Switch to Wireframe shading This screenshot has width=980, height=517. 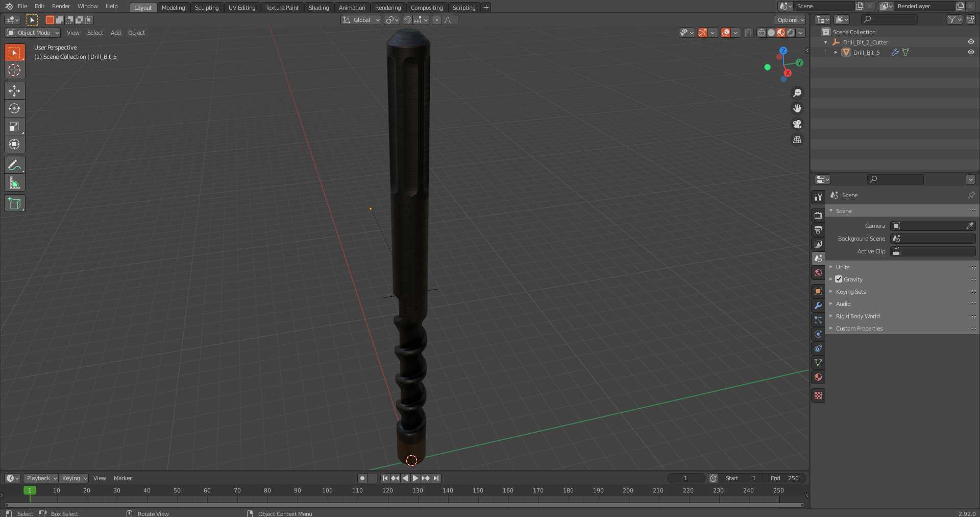pos(762,33)
